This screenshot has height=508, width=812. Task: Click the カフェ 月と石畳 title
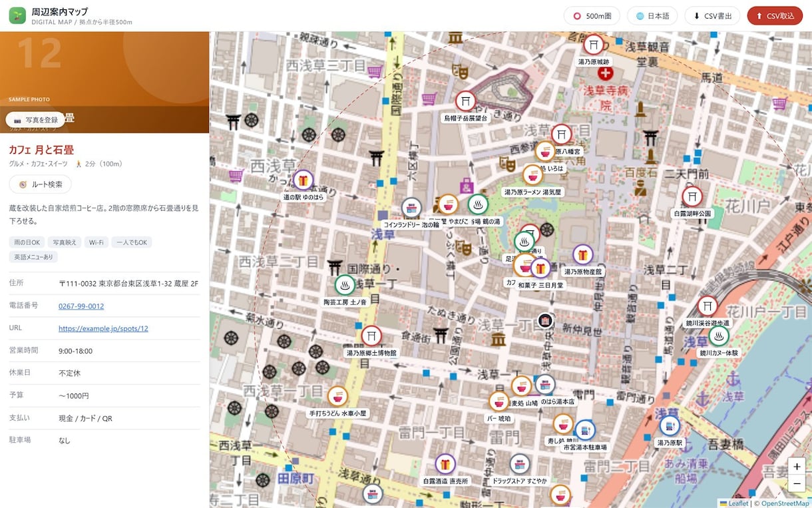point(41,150)
